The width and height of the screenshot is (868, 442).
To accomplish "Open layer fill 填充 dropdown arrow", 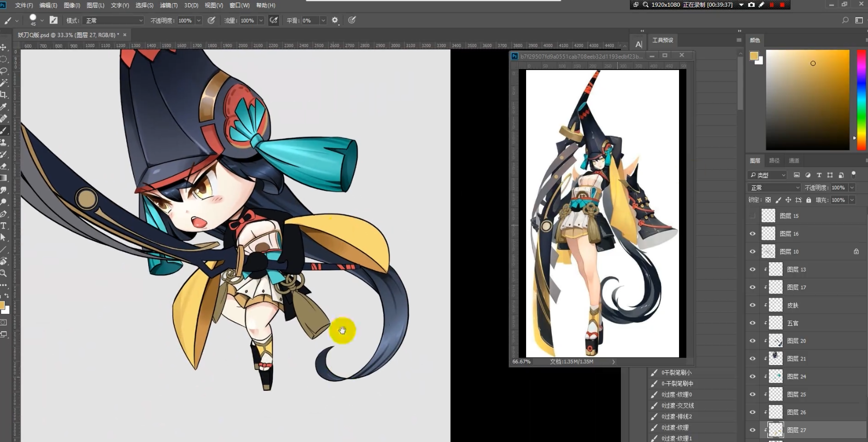I will [852, 200].
